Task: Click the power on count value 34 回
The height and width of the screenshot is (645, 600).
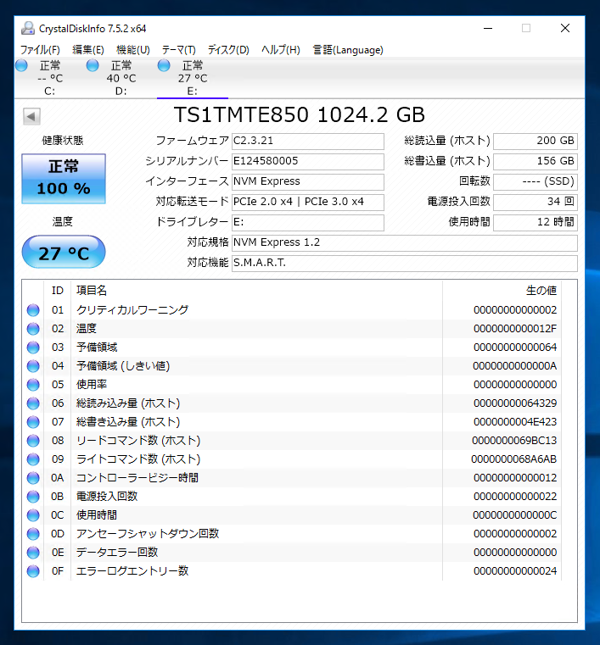Action: 535,202
